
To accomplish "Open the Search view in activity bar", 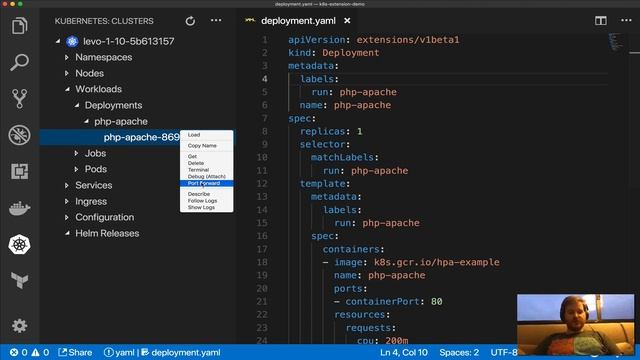I will [19, 62].
